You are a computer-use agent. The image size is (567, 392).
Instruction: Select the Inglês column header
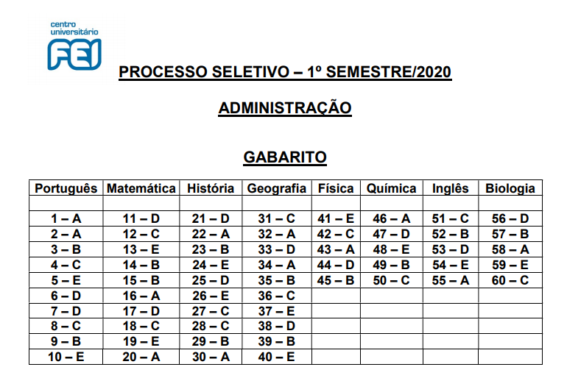451,188
